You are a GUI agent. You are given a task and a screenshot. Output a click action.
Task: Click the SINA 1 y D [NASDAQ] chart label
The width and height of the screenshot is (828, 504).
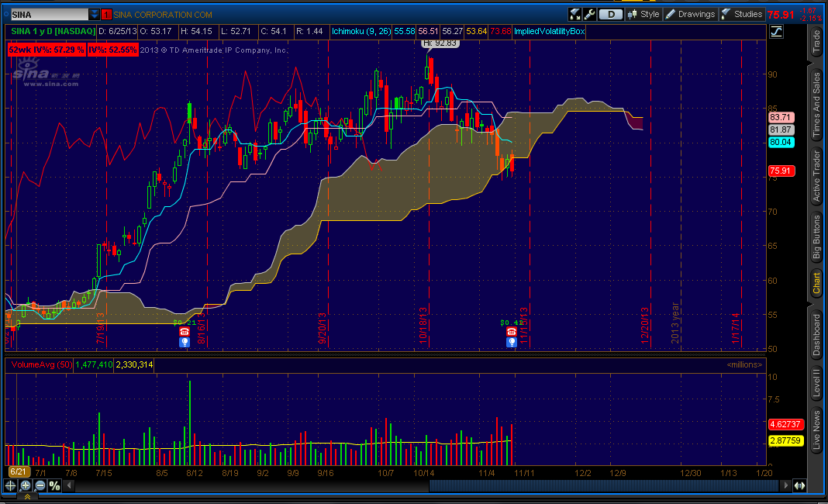point(53,31)
